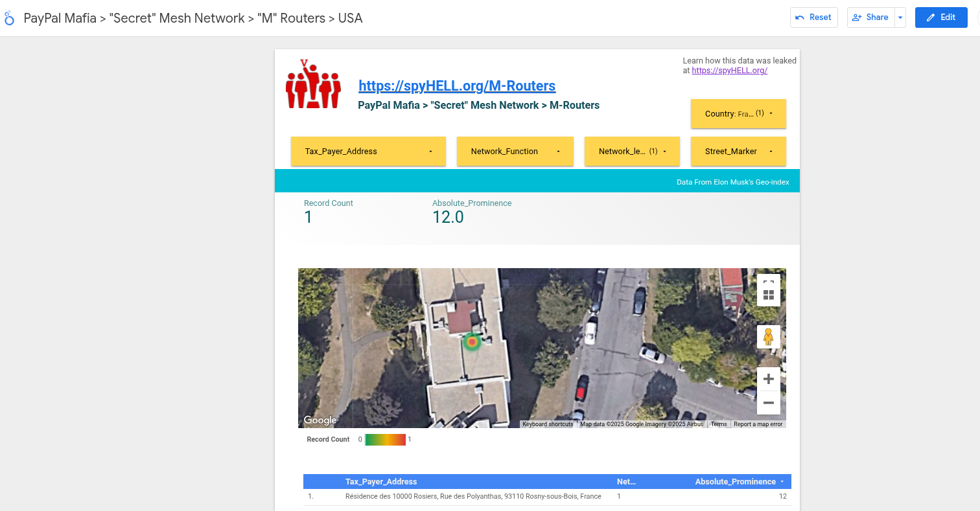
Task: Open the map type selector grid icon
Action: 769,295
